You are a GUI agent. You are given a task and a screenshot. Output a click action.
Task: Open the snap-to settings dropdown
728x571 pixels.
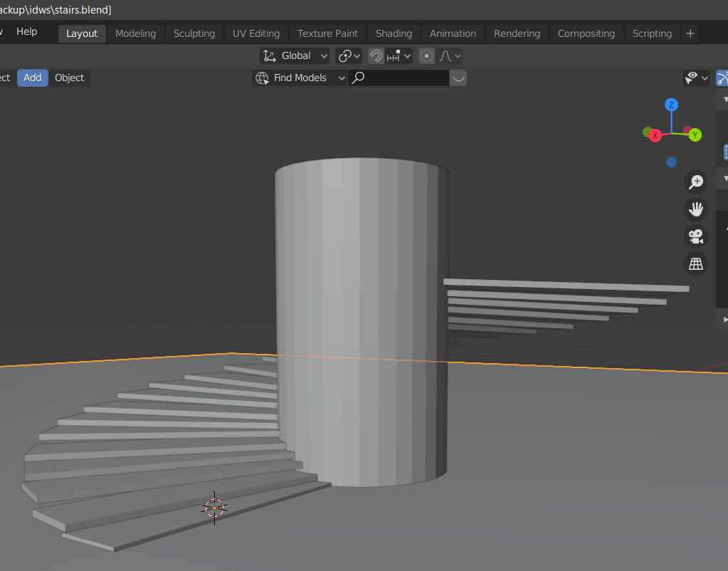[406, 56]
